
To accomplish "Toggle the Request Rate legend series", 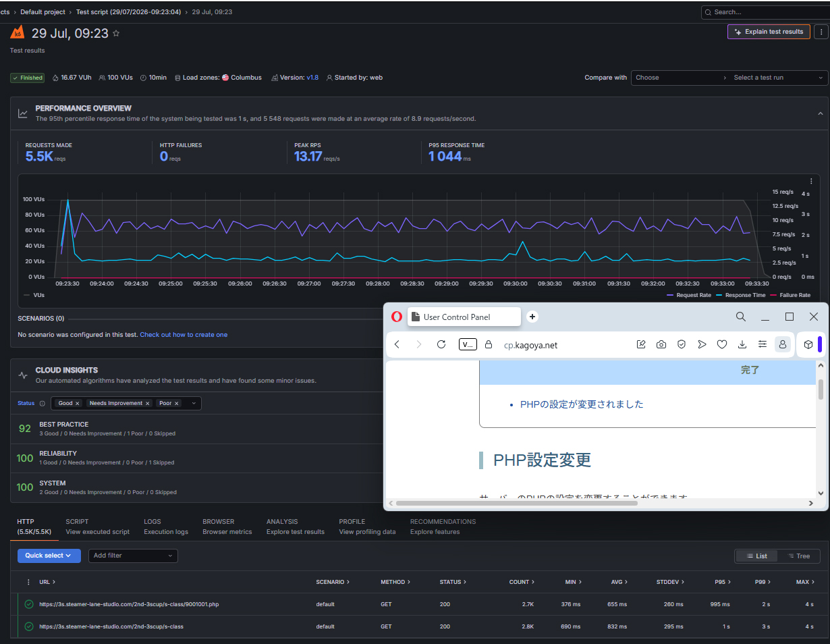I will [689, 295].
